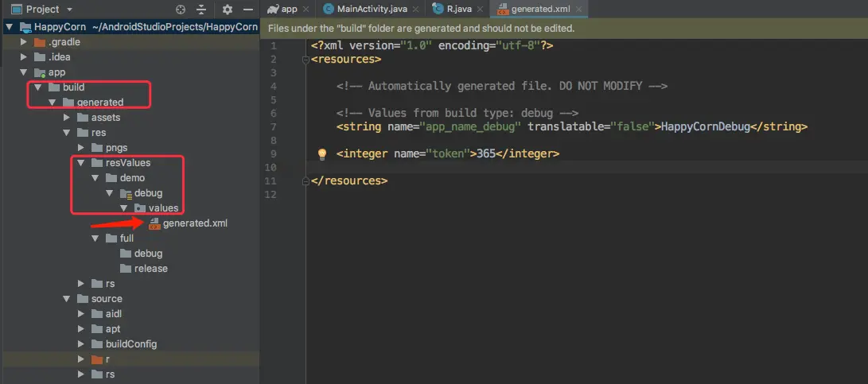Expand the apt folder
Image resolution: width=868 pixels, height=384 pixels.
(x=81, y=329)
